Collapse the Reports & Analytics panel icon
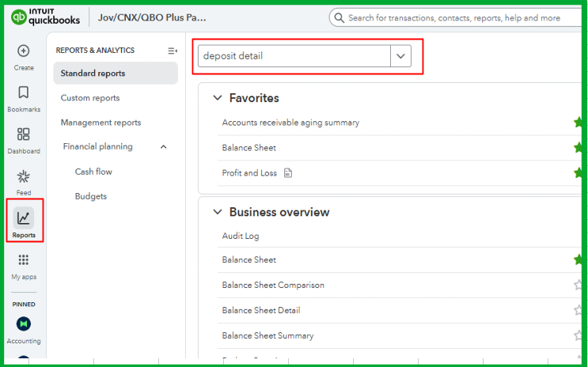This screenshot has height=367, width=588. pos(172,51)
